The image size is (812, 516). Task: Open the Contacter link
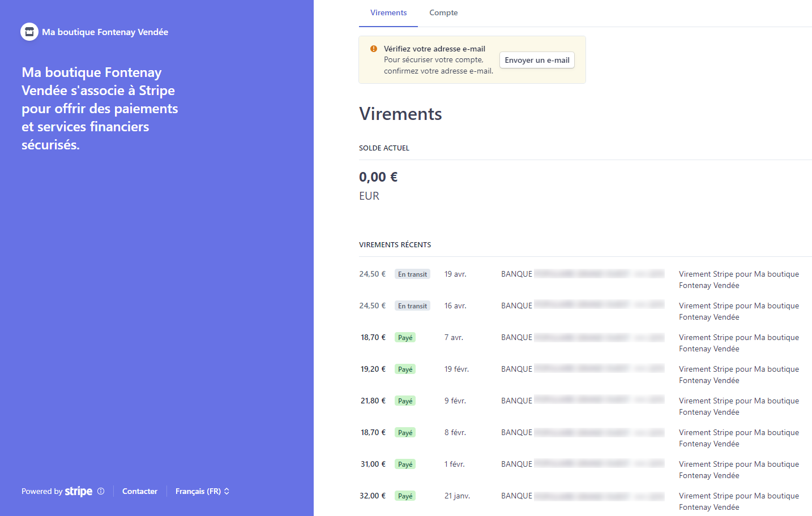[x=140, y=491]
